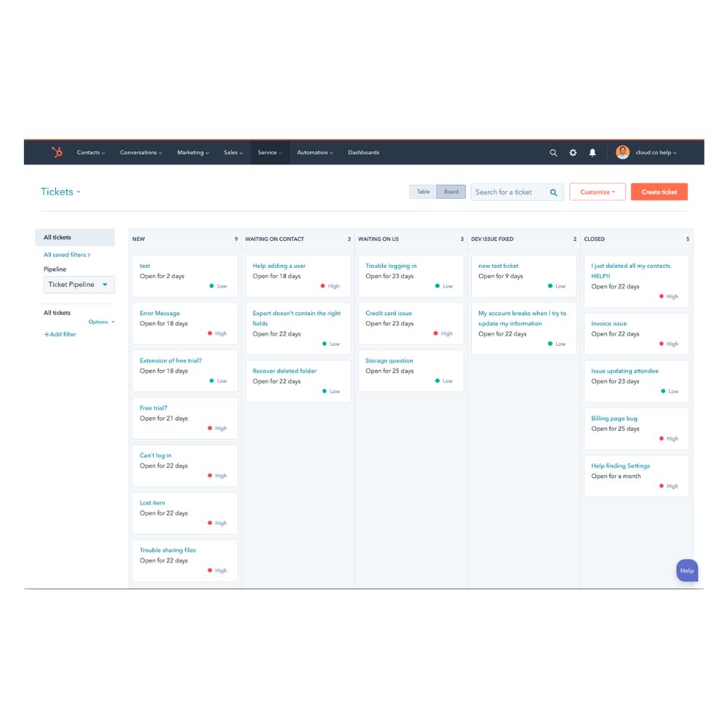Click the Low priority dot on Recover deleted folder

coord(325,391)
